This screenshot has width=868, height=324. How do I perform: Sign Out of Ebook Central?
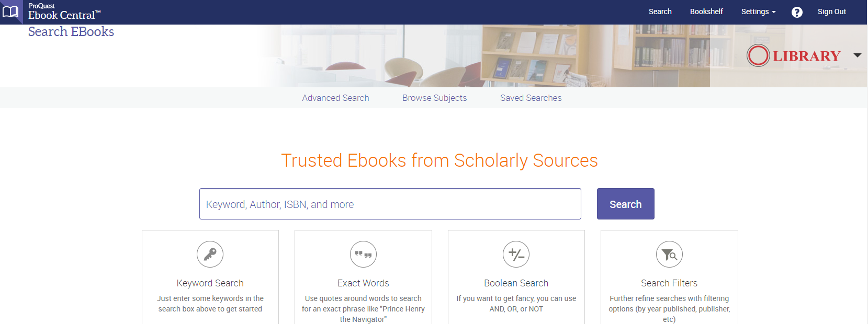click(831, 11)
